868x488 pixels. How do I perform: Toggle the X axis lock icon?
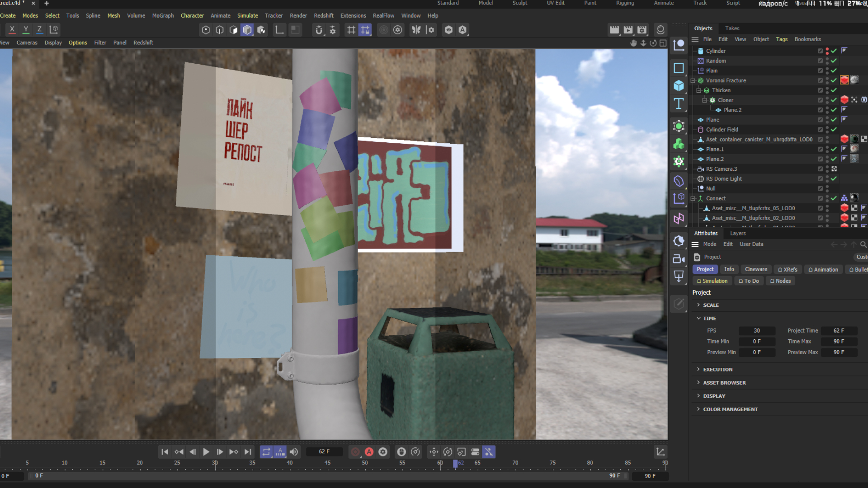pyautogui.click(x=12, y=30)
